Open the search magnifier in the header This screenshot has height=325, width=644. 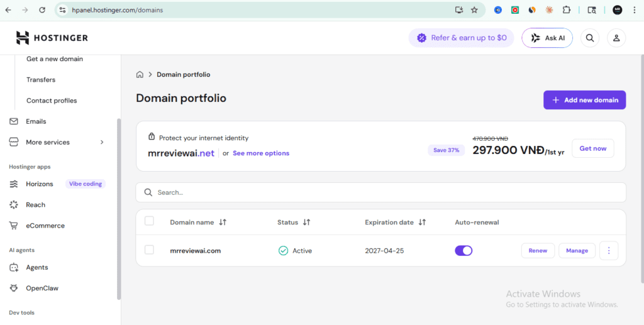point(590,38)
